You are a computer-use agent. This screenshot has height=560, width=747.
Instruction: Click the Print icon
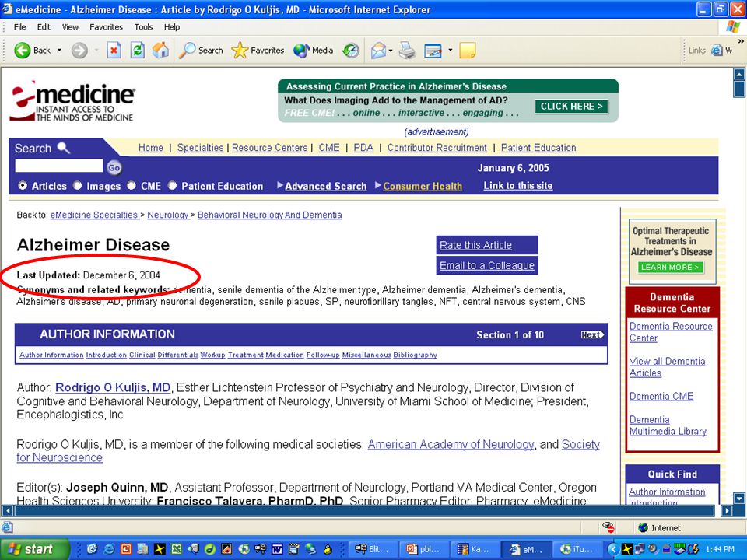407,50
